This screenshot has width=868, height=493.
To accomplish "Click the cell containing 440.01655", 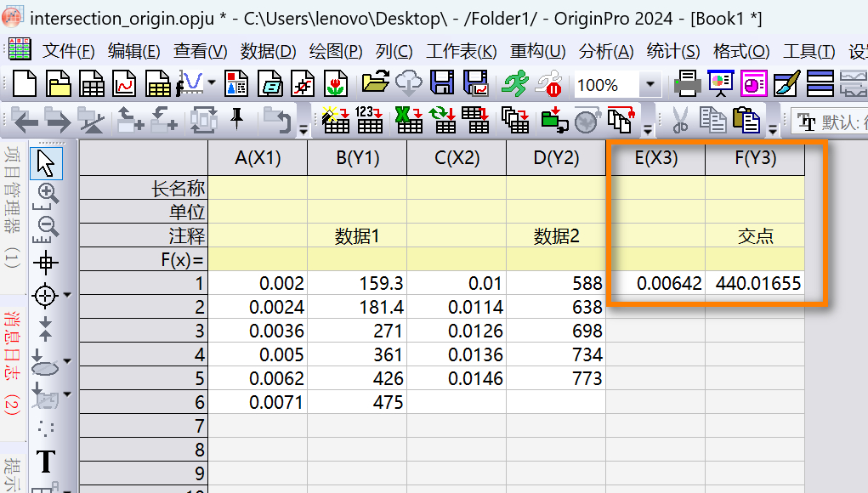I will pyautogui.click(x=757, y=283).
